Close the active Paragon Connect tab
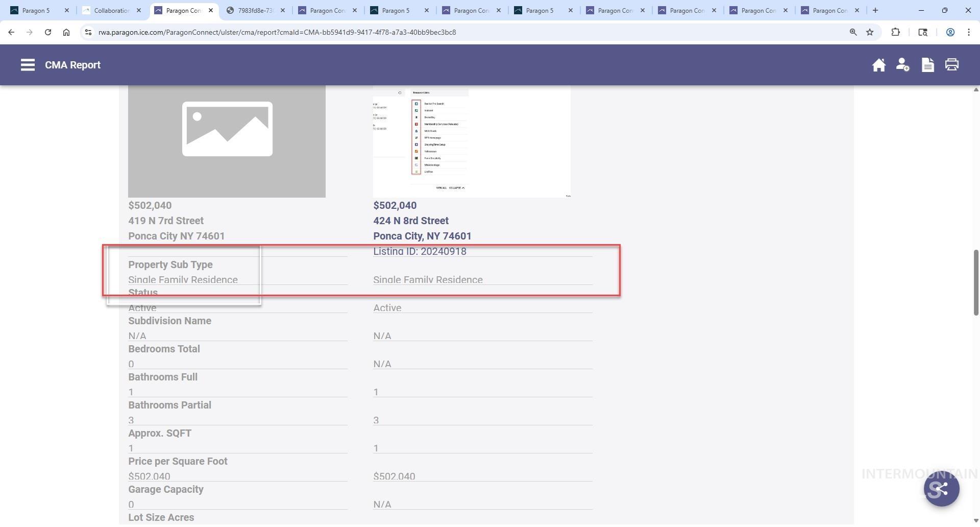Screen dimensions: 980x527 211,10
